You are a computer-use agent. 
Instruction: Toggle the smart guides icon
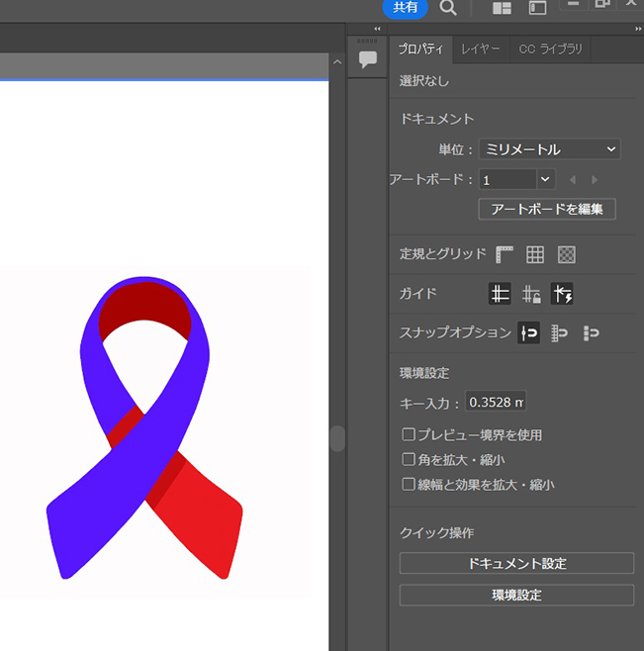point(562,294)
